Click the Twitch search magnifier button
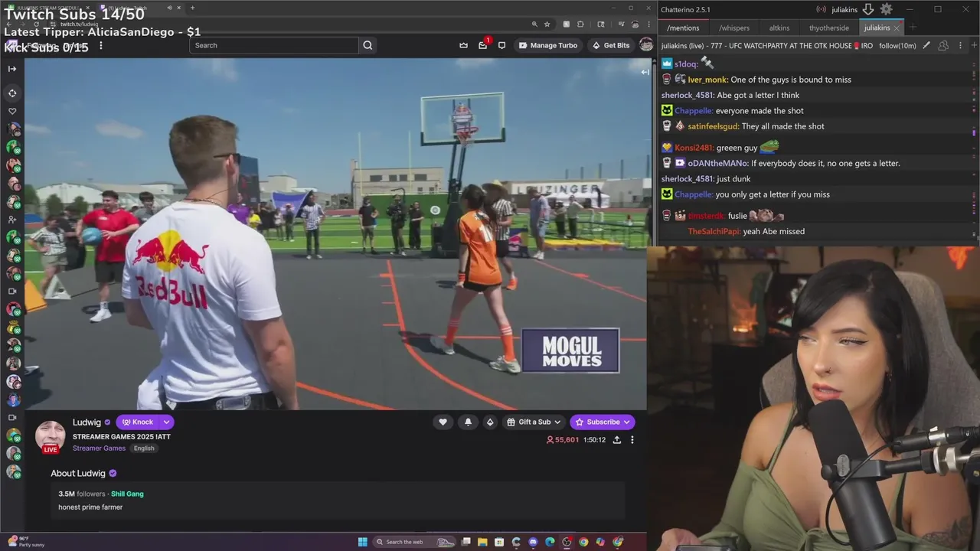 pos(368,45)
